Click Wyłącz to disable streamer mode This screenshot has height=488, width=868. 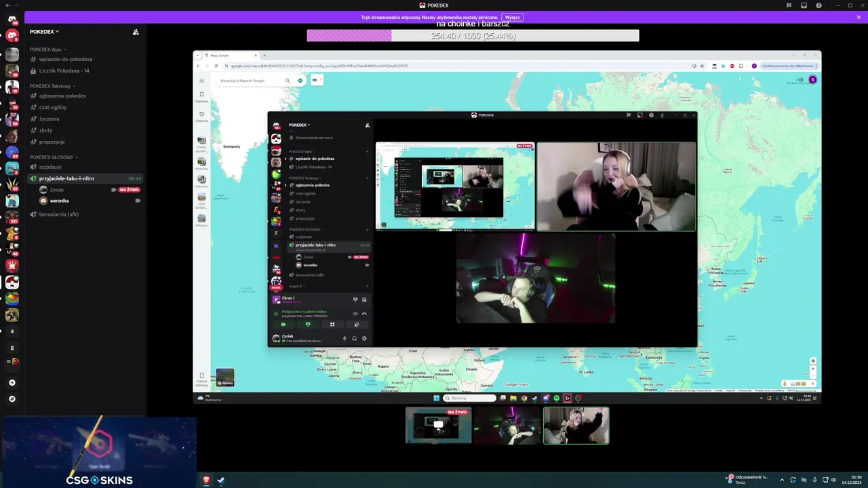[x=513, y=17]
